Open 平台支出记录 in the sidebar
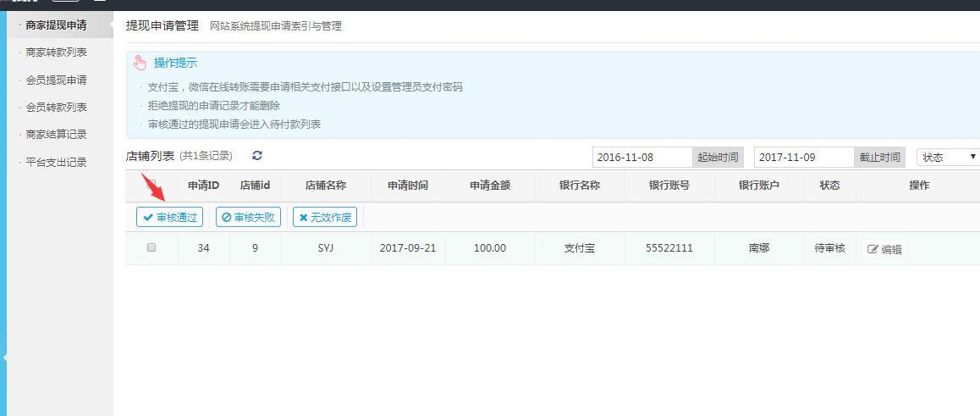The height and width of the screenshot is (416, 980). click(56, 162)
